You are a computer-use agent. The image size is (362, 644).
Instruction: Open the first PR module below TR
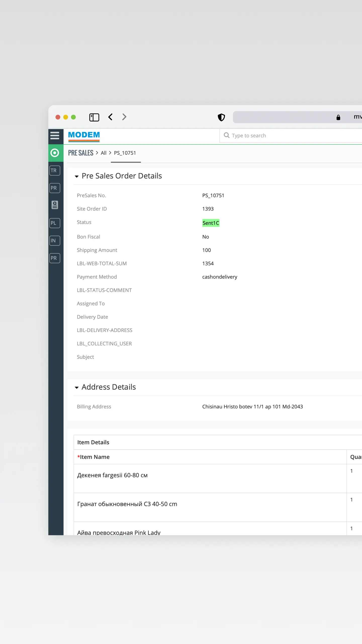click(x=55, y=188)
